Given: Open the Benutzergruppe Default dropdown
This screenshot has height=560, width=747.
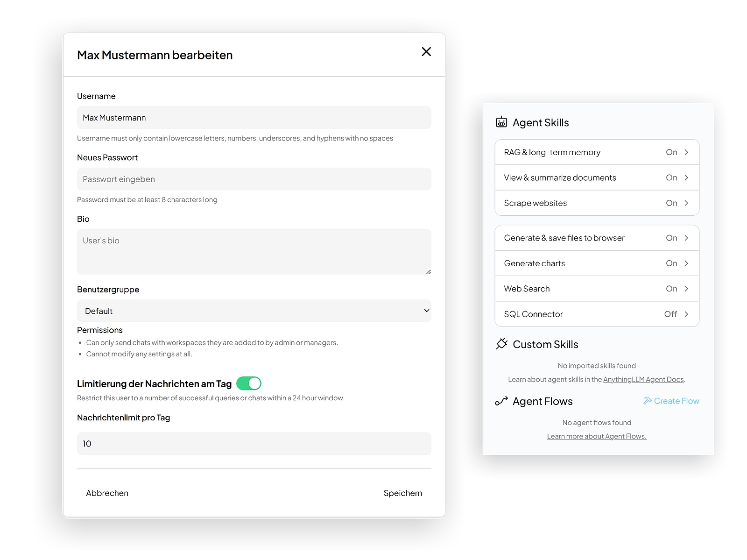Looking at the screenshot, I should [254, 311].
